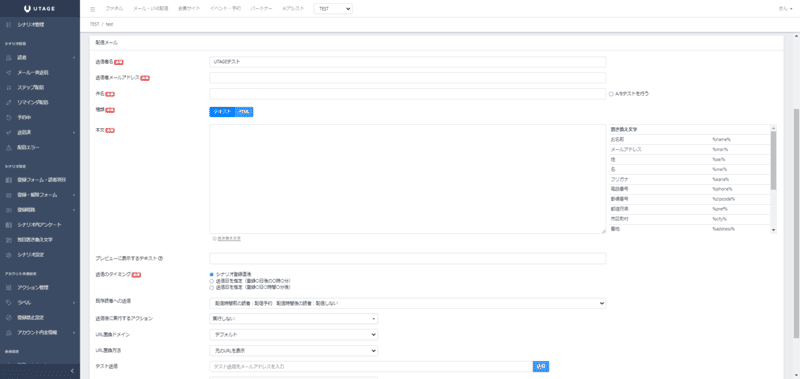Open the ファネル top menu
Viewport: 800px width, 379px height.
click(x=114, y=9)
